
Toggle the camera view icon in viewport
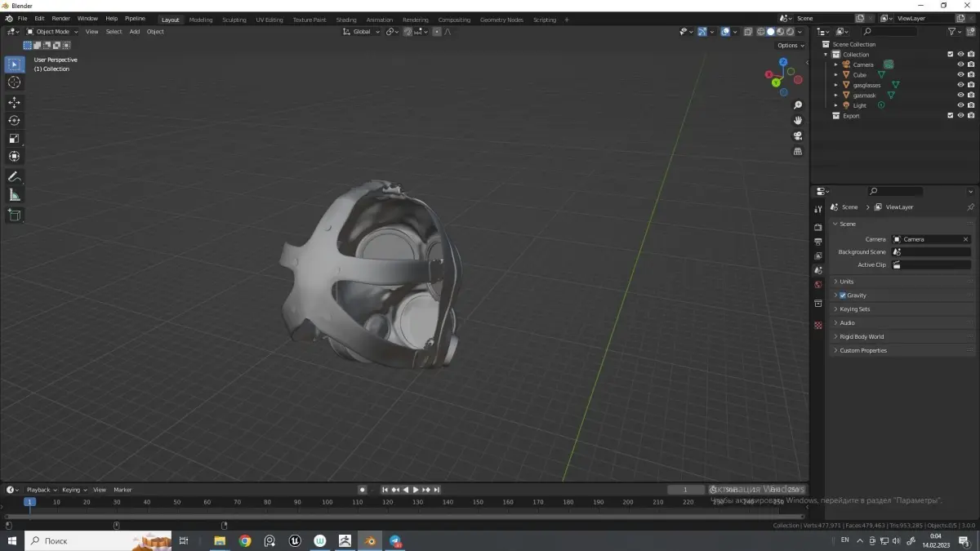point(798,136)
